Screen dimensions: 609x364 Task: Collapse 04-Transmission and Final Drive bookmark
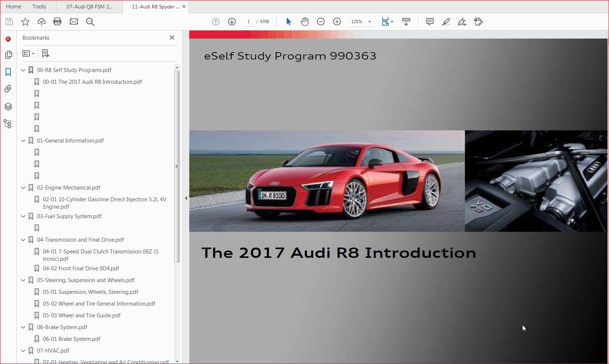[x=23, y=240]
